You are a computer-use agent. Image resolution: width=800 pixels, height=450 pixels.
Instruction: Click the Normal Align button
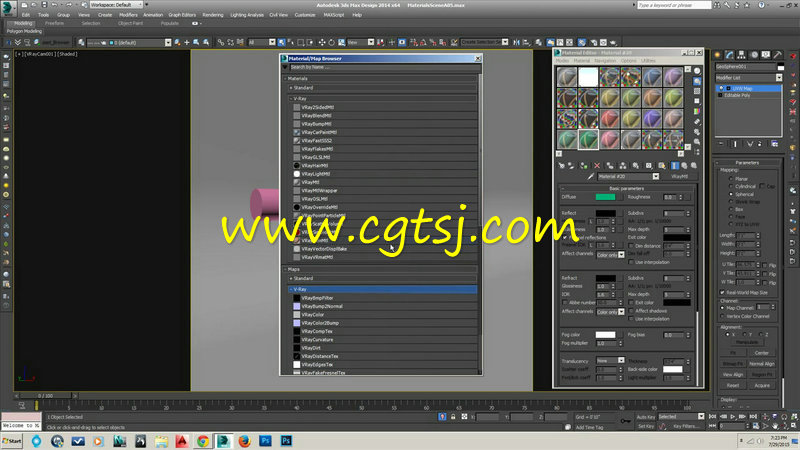pyautogui.click(x=762, y=364)
